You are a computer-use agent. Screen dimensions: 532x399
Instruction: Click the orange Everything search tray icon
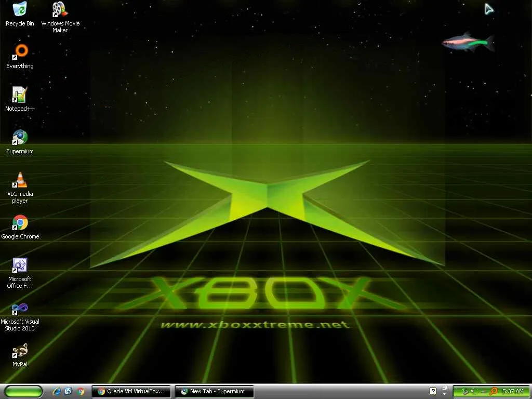click(494, 391)
